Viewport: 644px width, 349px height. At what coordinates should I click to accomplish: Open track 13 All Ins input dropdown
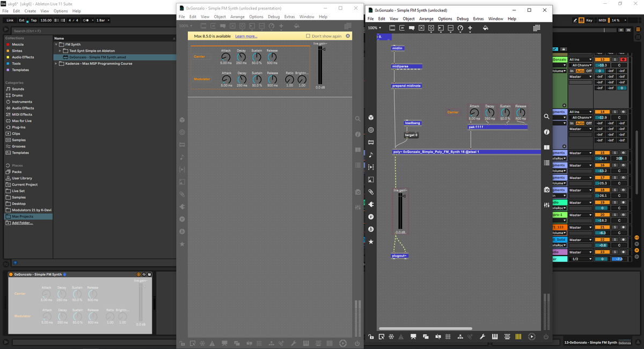tap(581, 60)
